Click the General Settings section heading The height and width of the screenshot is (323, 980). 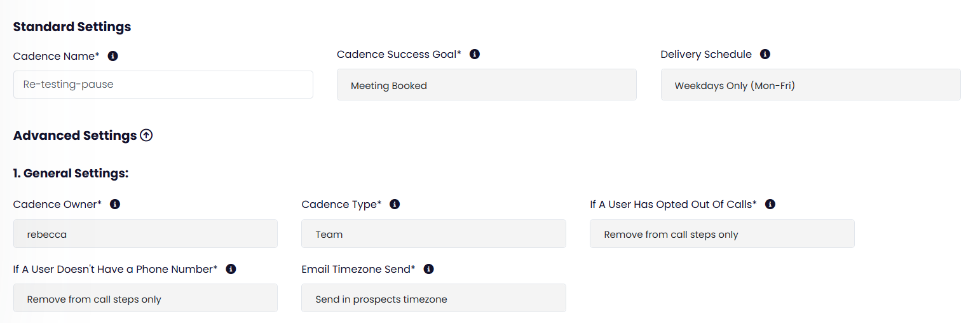[x=71, y=173]
